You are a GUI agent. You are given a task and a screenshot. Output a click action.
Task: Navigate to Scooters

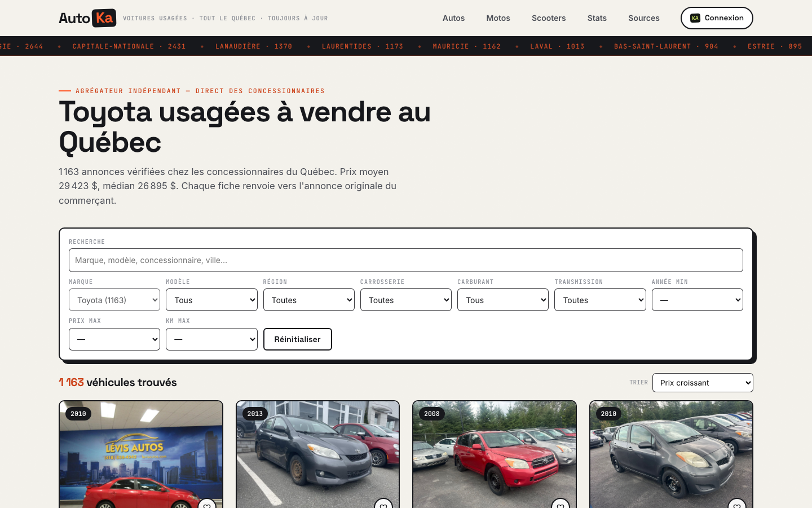tap(549, 18)
